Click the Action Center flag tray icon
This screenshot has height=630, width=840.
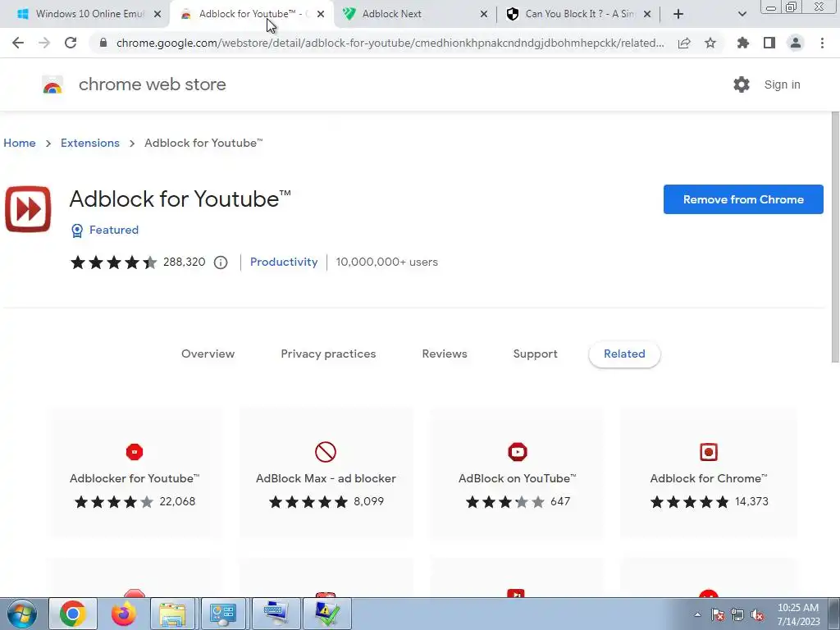(x=718, y=615)
